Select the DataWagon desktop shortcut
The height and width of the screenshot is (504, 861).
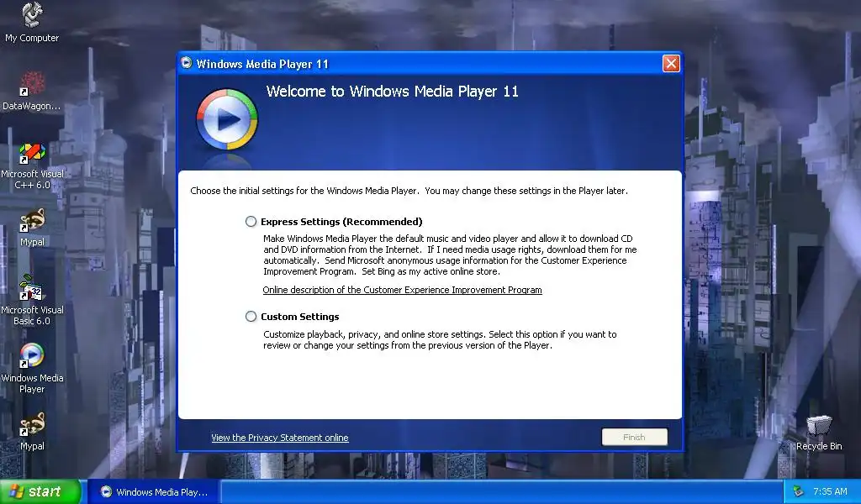click(32, 91)
